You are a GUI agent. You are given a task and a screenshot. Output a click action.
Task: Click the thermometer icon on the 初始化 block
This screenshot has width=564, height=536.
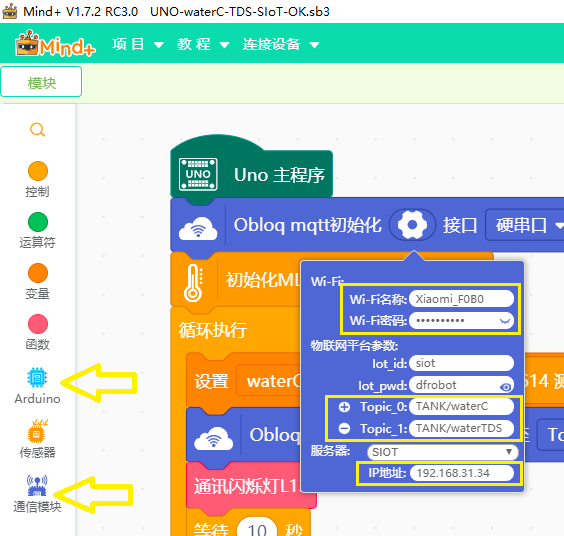193,283
